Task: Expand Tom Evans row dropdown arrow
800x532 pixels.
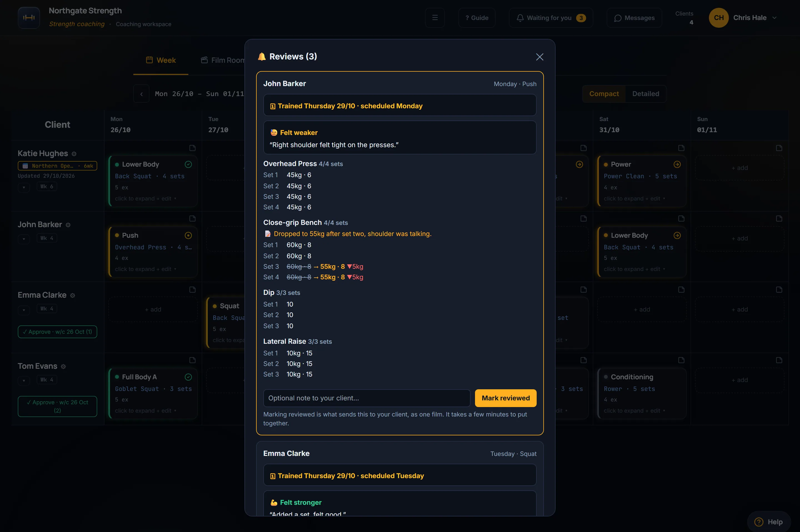Action: coord(24,380)
